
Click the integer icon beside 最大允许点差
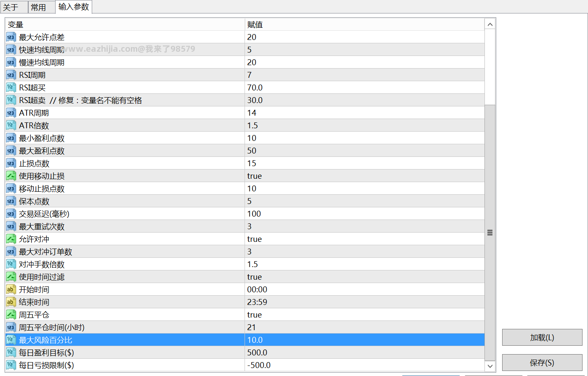[x=11, y=37]
